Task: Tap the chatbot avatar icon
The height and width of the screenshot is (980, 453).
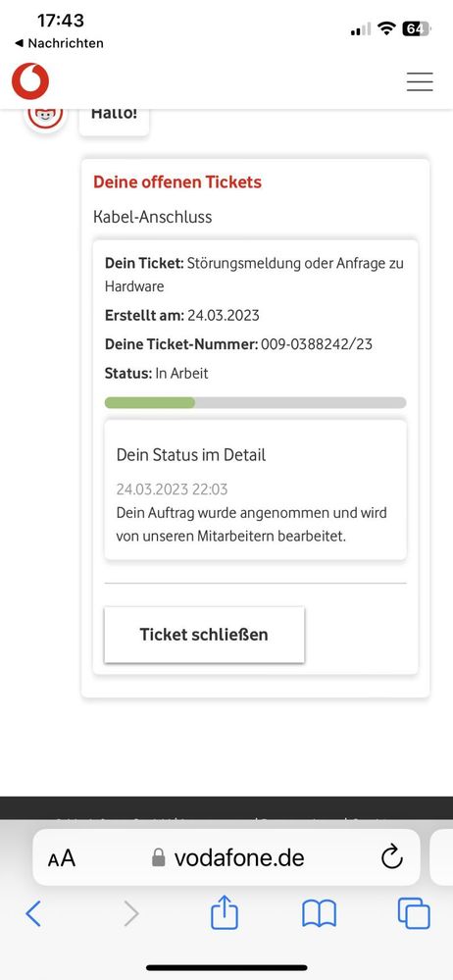Action: pyautogui.click(x=45, y=117)
